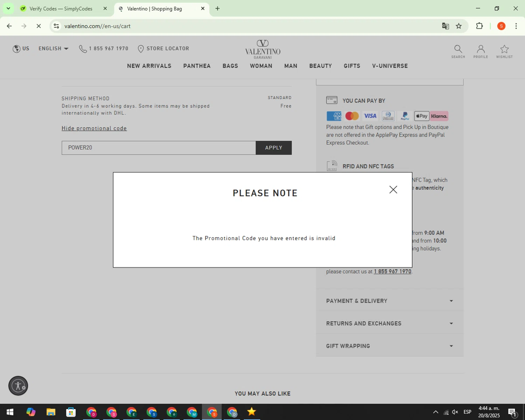The image size is (525, 420).
Task: Open File Explorer from taskbar
Action: [x=51, y=412]
